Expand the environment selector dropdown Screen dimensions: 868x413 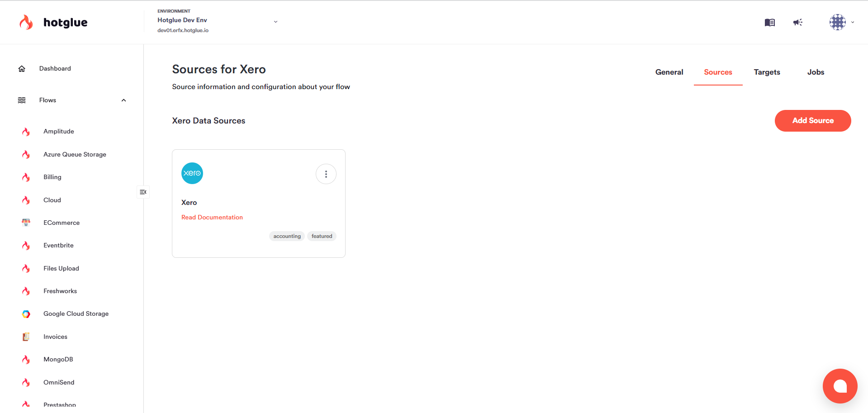[275, 22]
